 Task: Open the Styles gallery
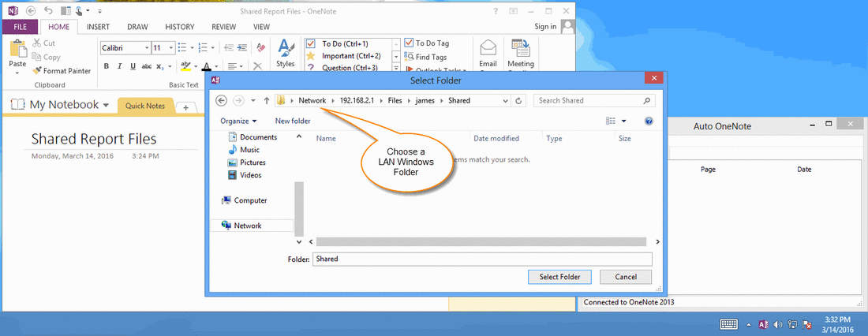point(286,54)
